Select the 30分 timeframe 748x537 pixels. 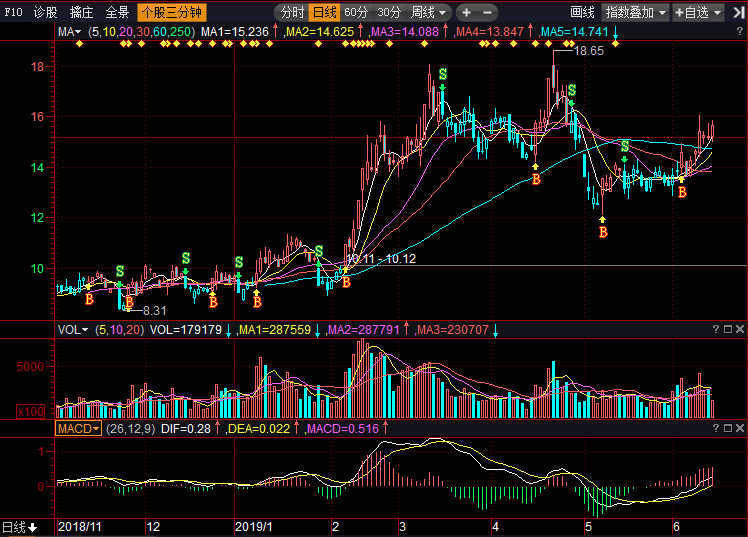[389, 12]
